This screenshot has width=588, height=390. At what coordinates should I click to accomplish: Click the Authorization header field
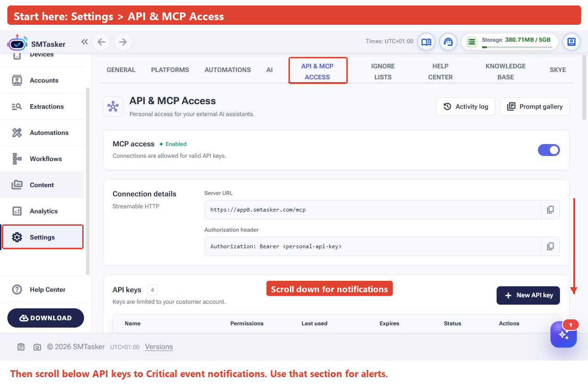pos(373,246)
